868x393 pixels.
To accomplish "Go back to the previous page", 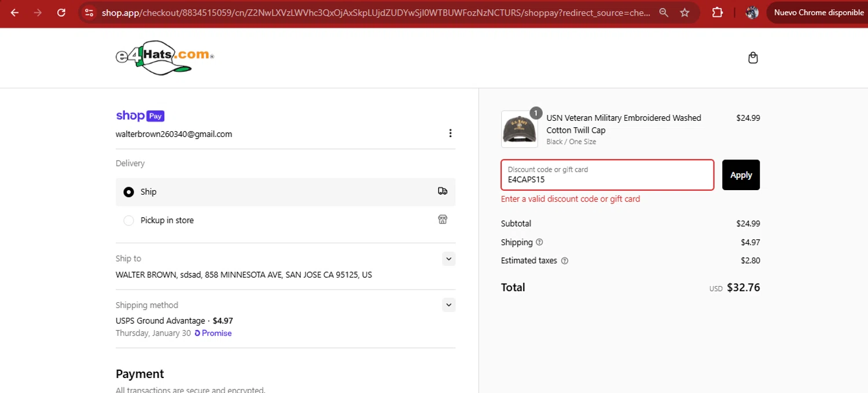I will coord(14,12).
